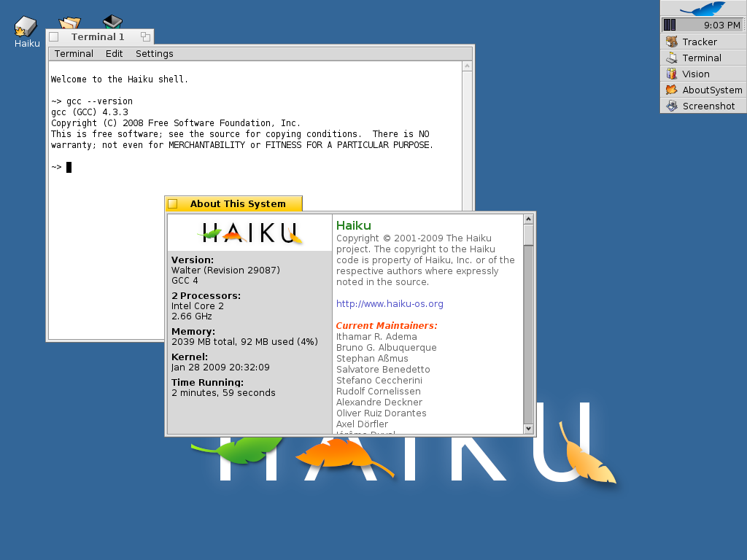This screenshot has width=747, height=560.
Task: Open the Edit menu in the Terminal window
Action: coord(115,54)
